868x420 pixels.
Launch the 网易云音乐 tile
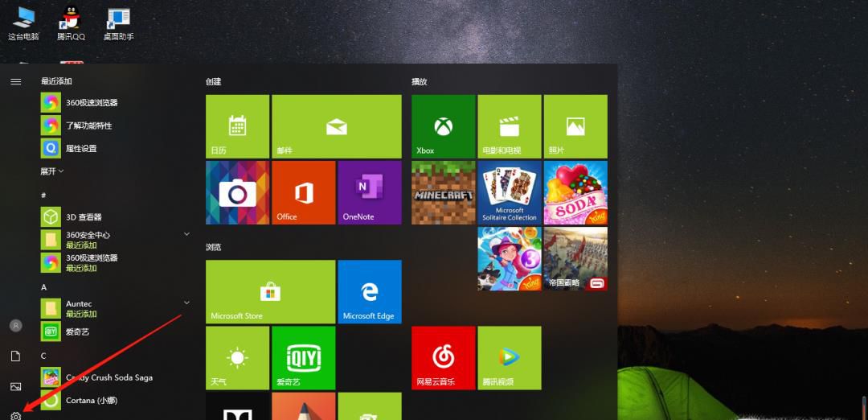[443, 357]
